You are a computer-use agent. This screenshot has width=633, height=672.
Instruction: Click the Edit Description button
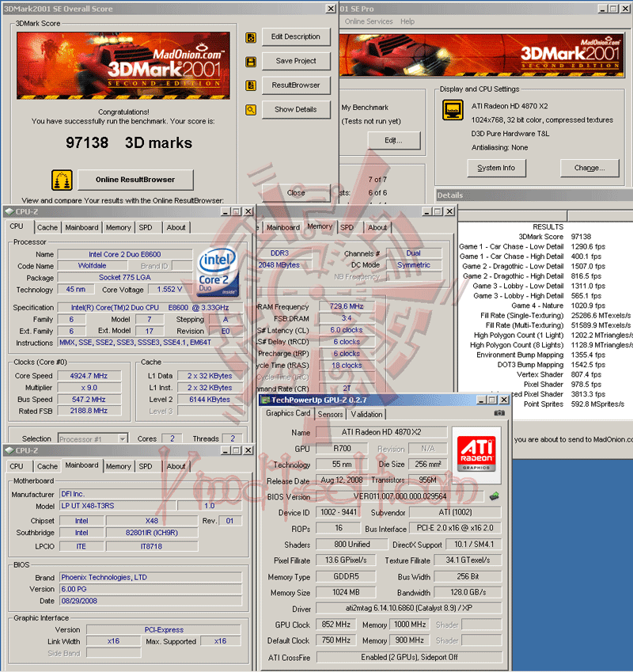(296, 37)
